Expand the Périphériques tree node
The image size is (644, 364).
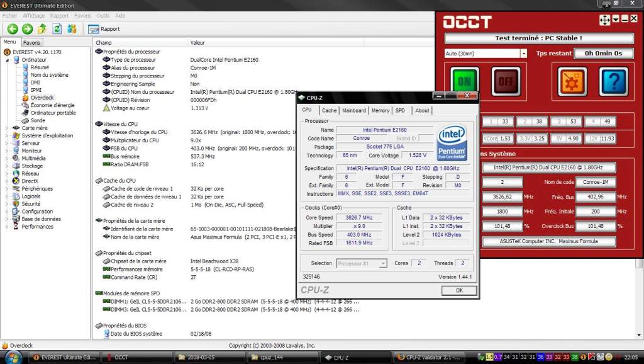(7, 189)
